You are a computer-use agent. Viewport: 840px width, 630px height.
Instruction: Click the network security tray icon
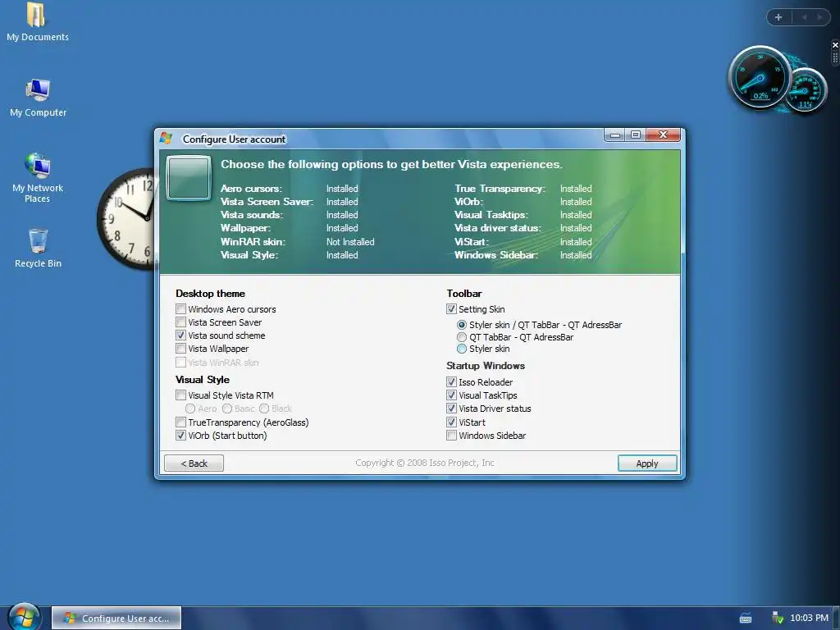click(778, 618)
